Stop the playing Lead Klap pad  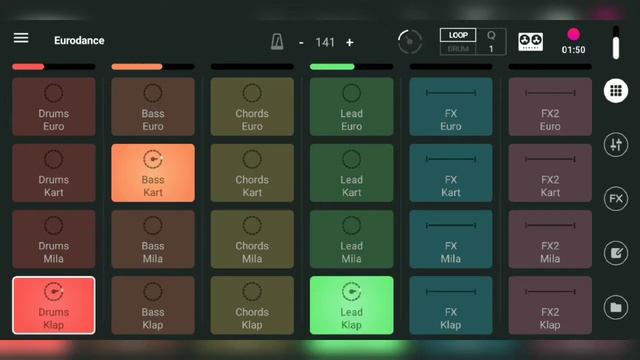point(351,305)
